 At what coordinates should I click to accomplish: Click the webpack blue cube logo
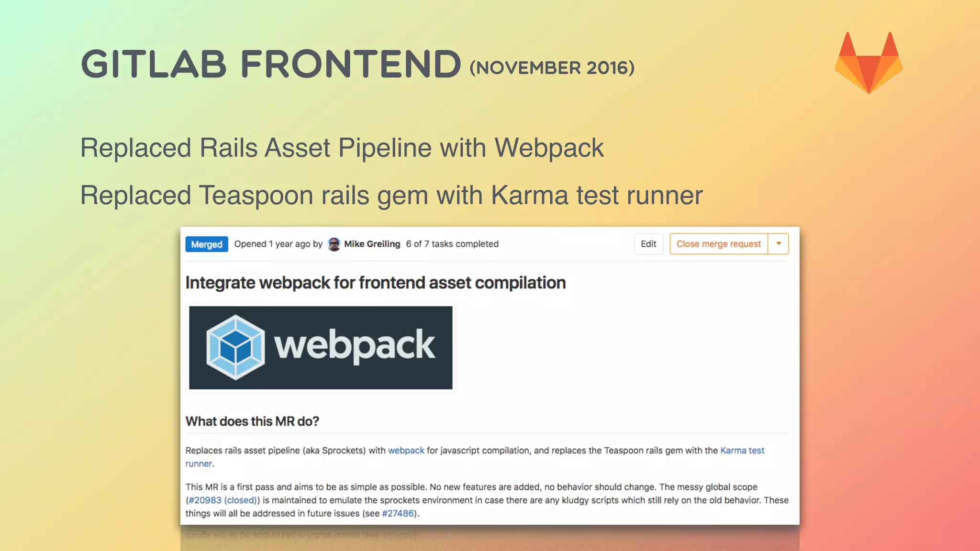[x=235, y=347]
